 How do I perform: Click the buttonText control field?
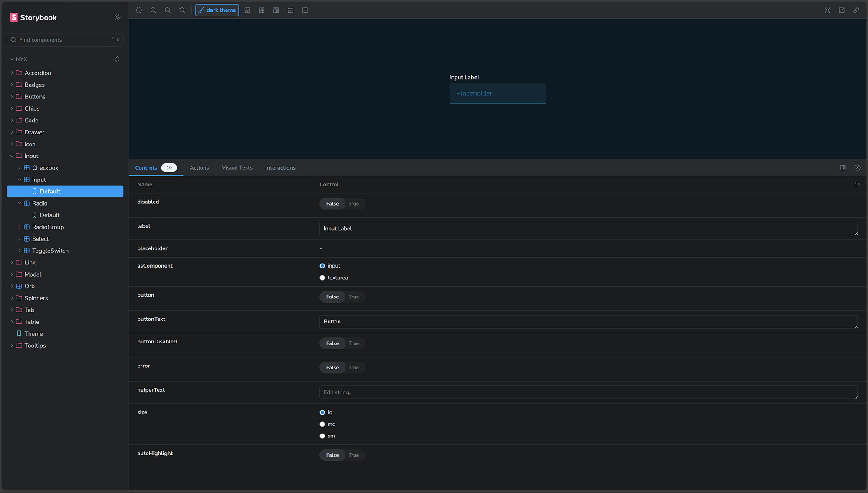click(x=589, y=322)
